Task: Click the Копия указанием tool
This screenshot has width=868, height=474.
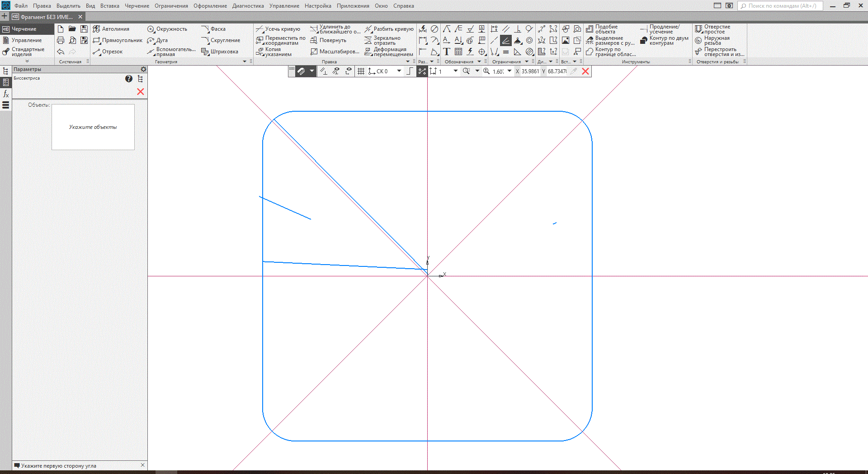Action: click(274, 52)
